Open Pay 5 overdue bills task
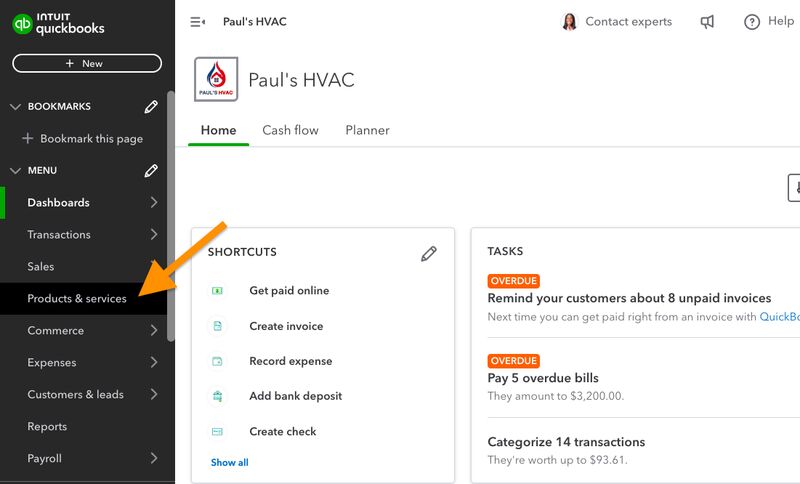 [543, 378]
